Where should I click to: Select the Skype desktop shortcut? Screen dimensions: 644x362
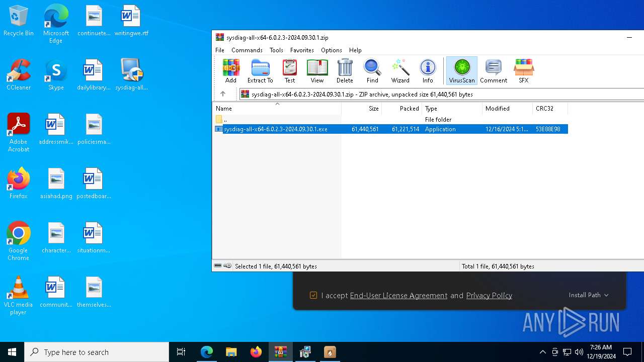(x=56, y=75)
